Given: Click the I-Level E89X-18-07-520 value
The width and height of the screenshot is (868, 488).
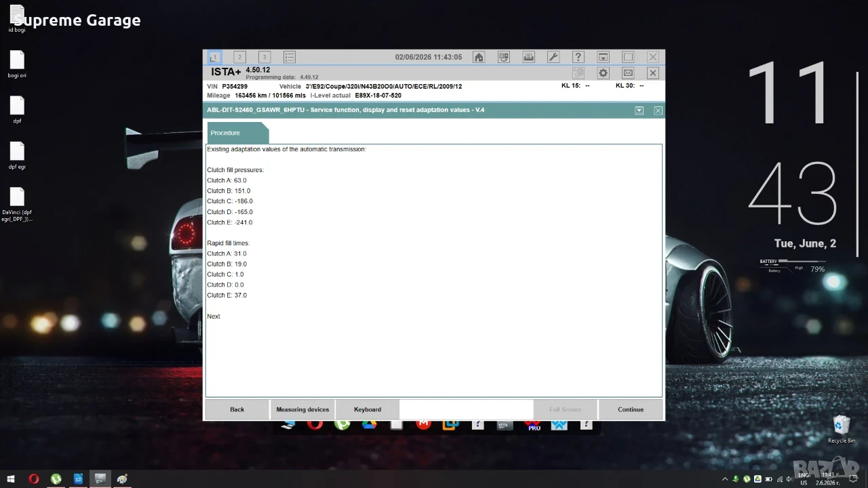Looking at the screenshot, I should [x=378, y=96].
